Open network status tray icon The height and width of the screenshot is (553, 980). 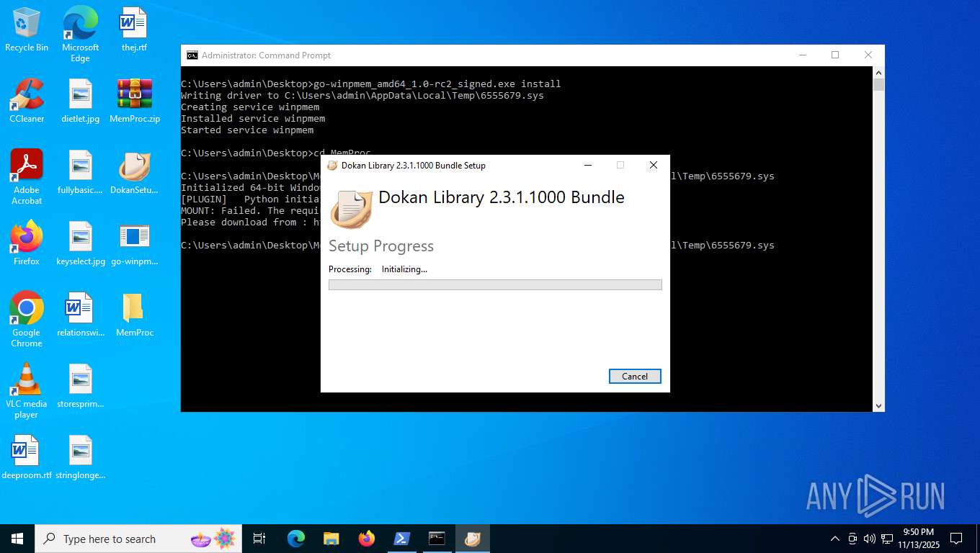click(887, 539)
